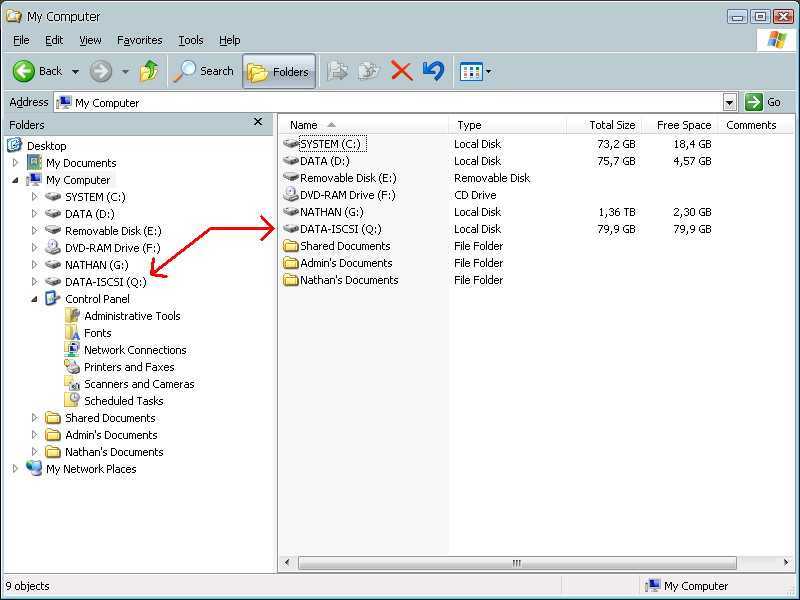
Task: Click Scanners and Cameras icon in tree
Action: pos(72,384)
